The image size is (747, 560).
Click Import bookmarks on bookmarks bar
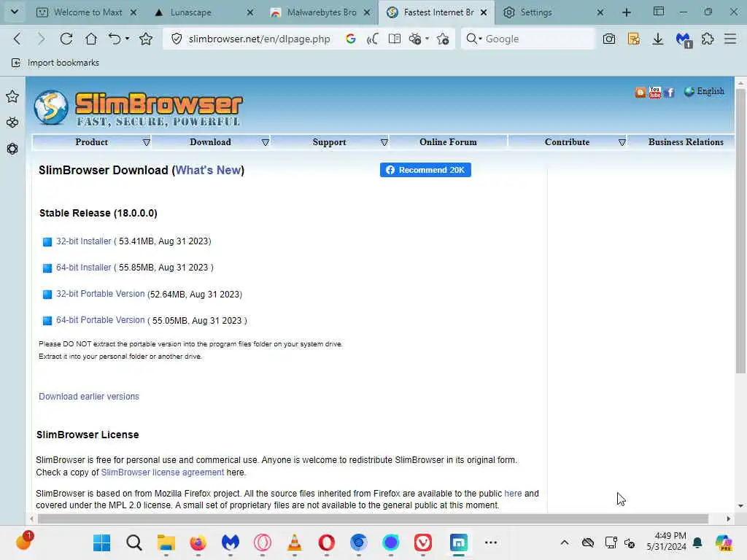[55, 63]
